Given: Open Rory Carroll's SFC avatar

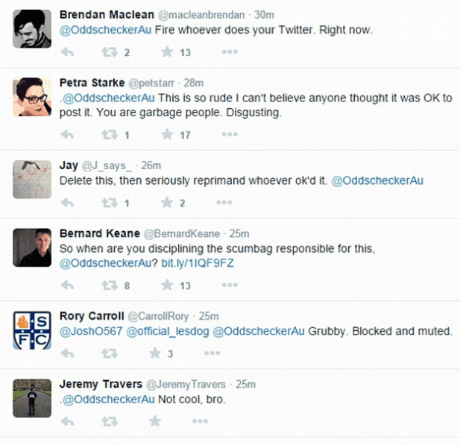Looking at the screenshot, I should 32,330.
